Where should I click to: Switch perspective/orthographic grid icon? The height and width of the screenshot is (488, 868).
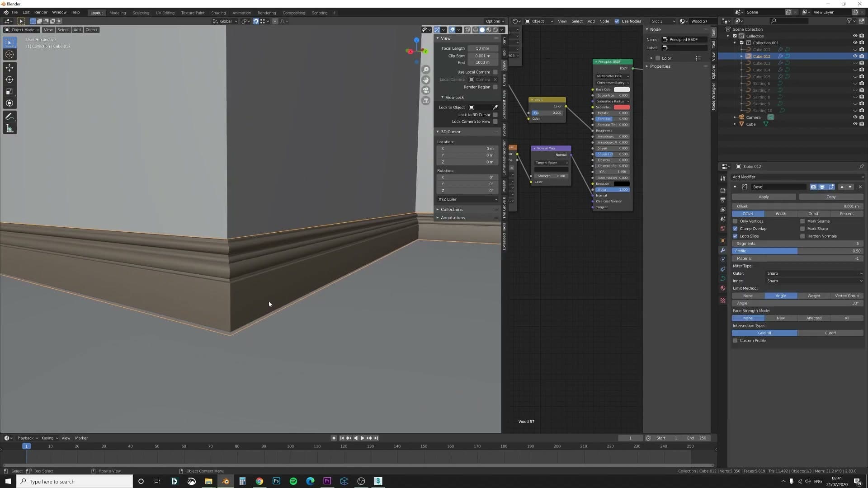point(426,101)
